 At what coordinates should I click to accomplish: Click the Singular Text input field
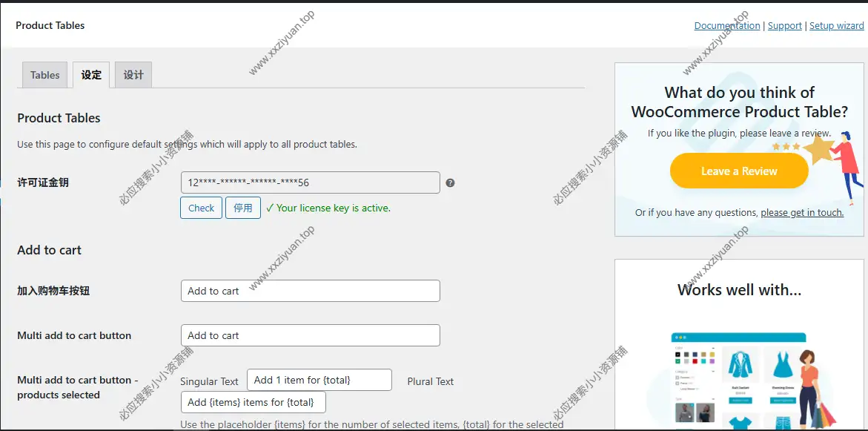pyautogui.click(x=319, y=380)
